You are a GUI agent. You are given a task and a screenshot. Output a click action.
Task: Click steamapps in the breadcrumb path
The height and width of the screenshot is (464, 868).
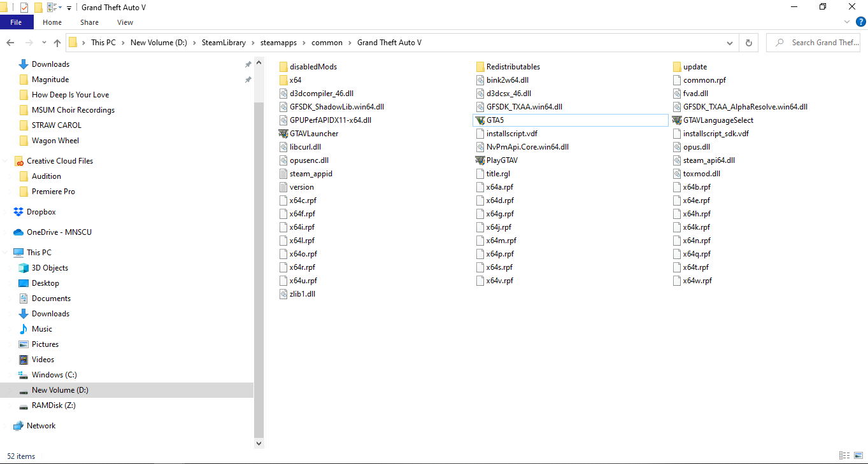pos(278,42)
